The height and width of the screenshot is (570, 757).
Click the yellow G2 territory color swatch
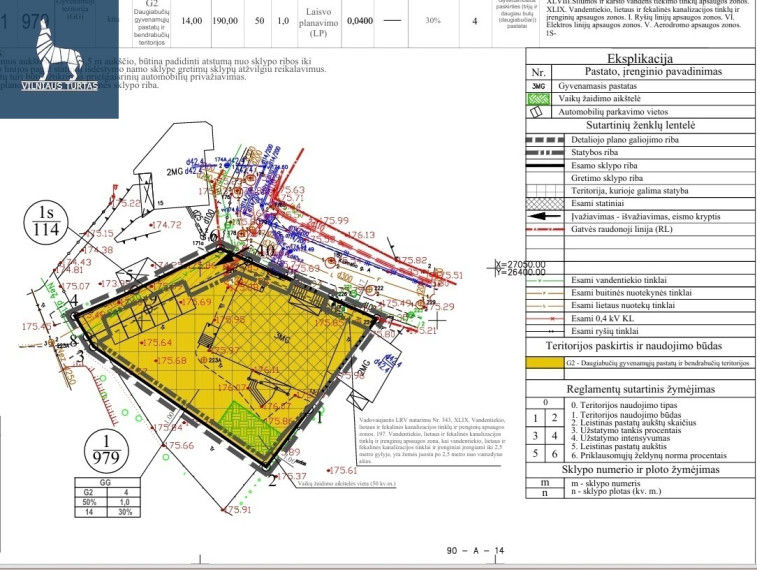[545, 362]
